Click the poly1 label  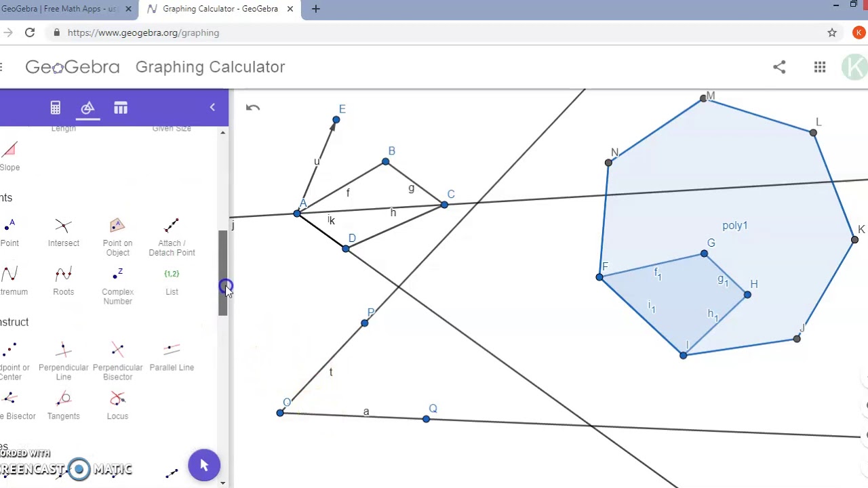[735, 226]
